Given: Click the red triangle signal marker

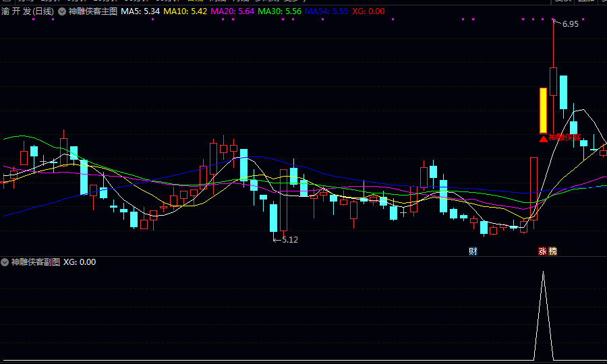Looking at the screenshot, I should 544,138.
